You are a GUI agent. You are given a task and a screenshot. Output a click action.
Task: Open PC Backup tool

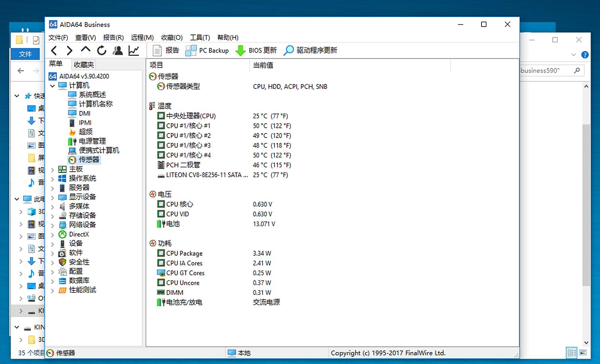[207, 50]
